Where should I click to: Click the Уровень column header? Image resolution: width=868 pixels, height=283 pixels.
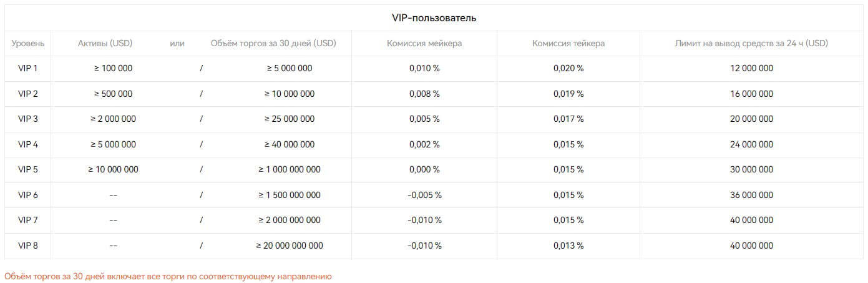pyautogui.click(x=28, y=43)
